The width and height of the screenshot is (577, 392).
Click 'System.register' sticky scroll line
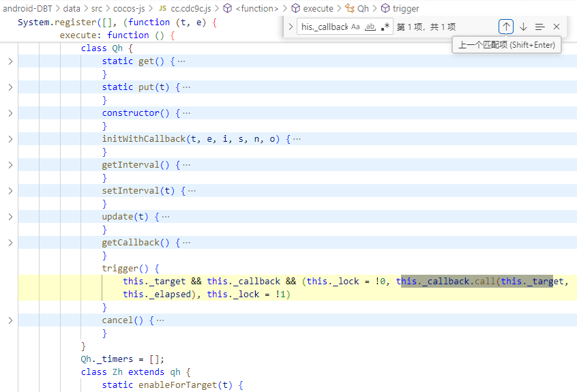coord(117,22)
